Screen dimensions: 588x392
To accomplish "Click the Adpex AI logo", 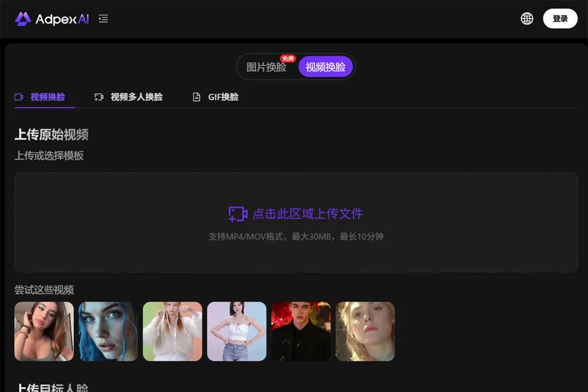I will [51, 19].
